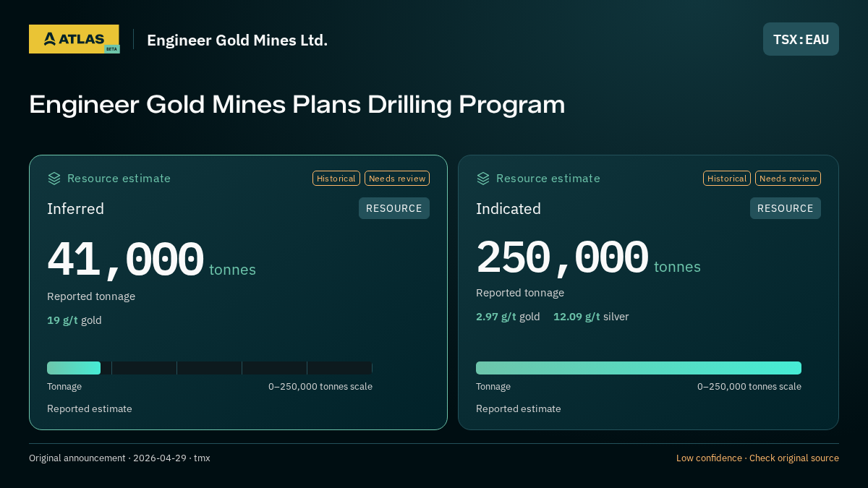Open the TSX:EAU ticker badge
This screenshot has width=868, height=488.
coord(801,39)
